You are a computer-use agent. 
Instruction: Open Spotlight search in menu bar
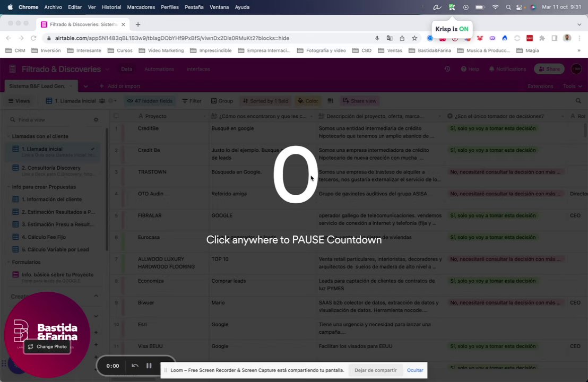coord(508,7)
